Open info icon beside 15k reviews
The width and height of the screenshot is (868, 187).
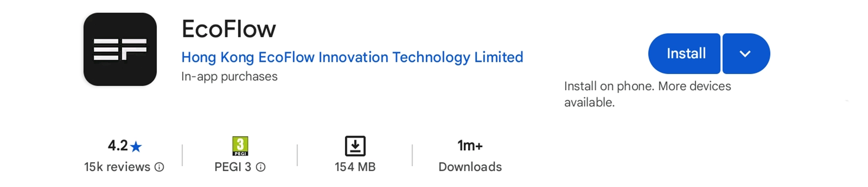point(159,167)
